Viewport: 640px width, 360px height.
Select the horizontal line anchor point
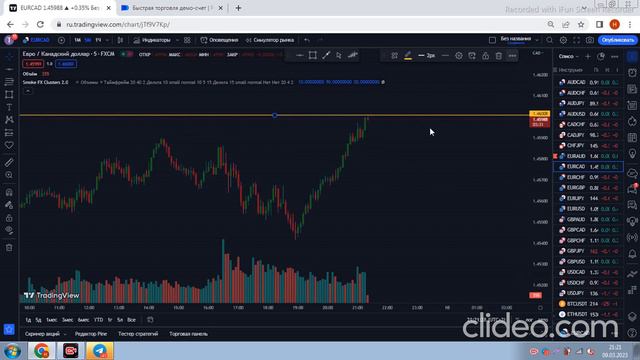[275, 116]
